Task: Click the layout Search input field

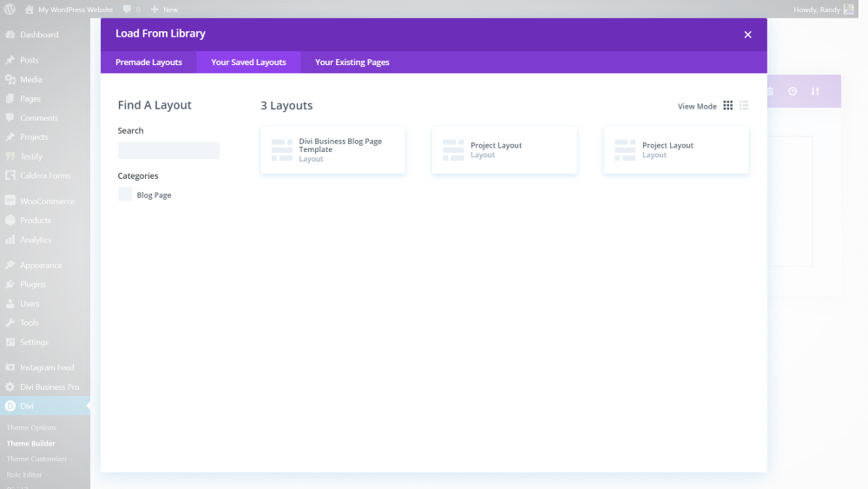Action: [169, 150]
